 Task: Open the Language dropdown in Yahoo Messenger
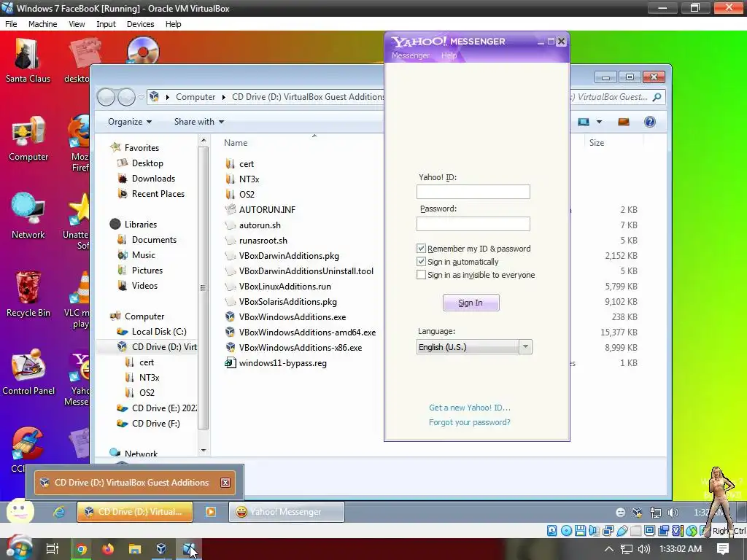point(525,346)
